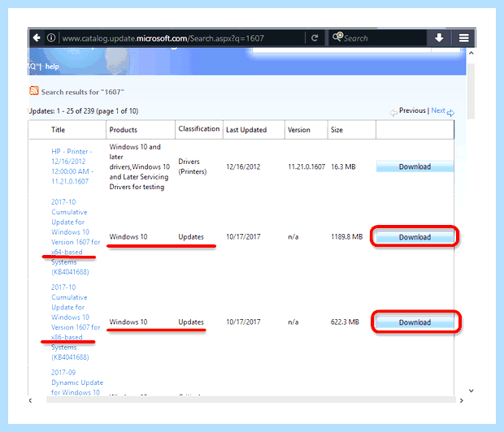This screenshot has height=432, width=504.
Task: Open the browser hamburger menu
Action: pyautogui.click(x=463, y=38)
